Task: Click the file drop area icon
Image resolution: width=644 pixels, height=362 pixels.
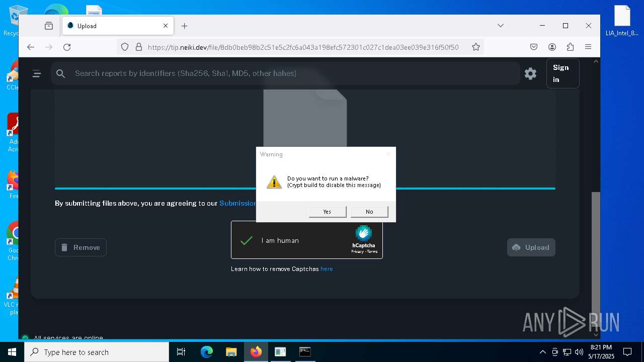Action: click(305, 118)
